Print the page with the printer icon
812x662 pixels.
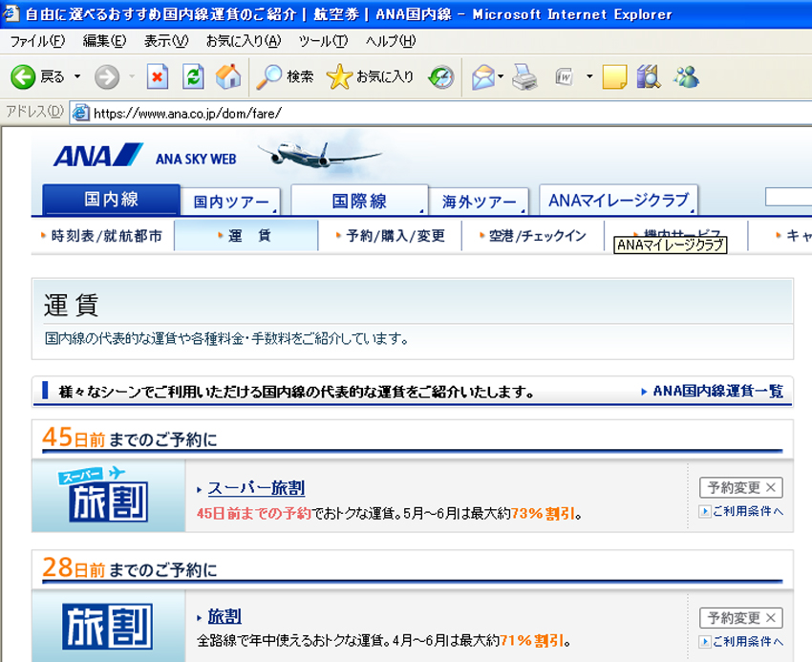click(x=524, y=76)
